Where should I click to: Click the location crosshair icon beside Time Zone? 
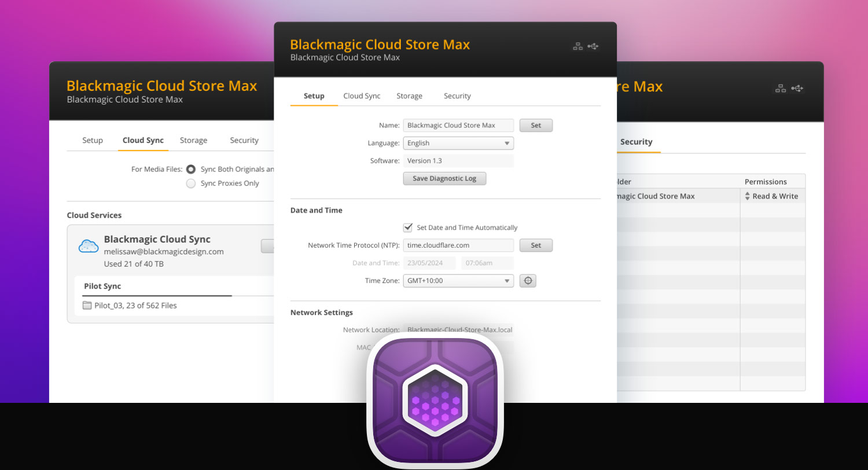[x=528, y=281]
